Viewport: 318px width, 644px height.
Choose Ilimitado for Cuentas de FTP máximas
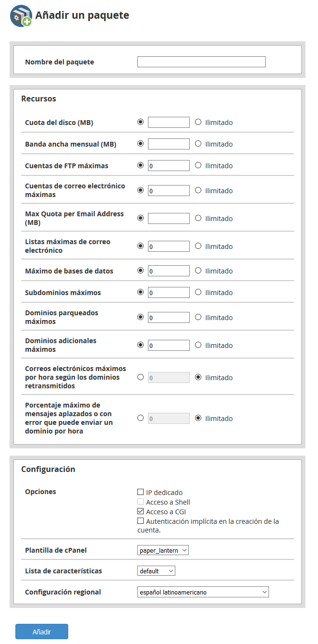point(198,165)
